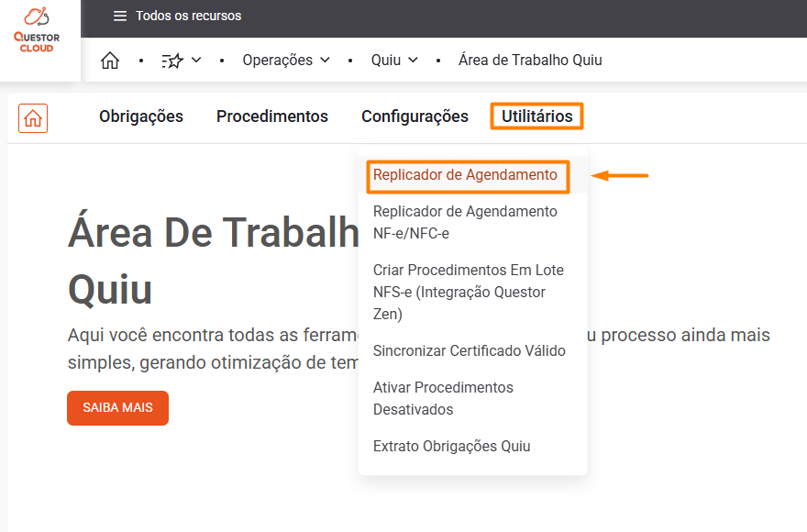
Task: Select Replicador de Agendamento
Action: point(465,175)
